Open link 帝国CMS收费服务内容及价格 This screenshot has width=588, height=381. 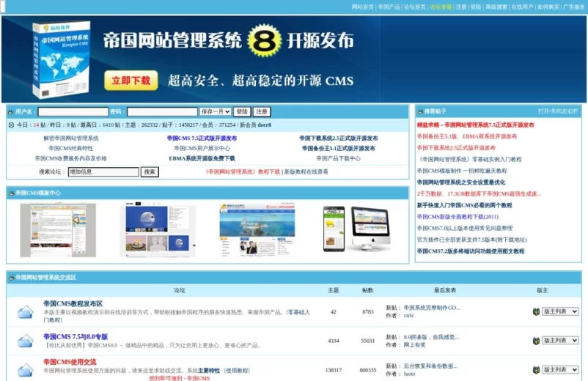point(71,158)
